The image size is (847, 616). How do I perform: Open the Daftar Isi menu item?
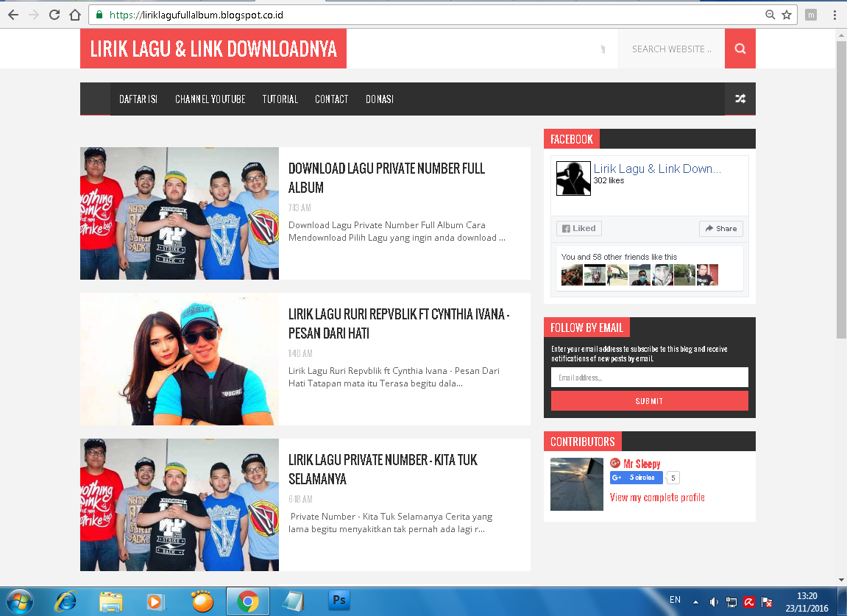tap(138, 99)
